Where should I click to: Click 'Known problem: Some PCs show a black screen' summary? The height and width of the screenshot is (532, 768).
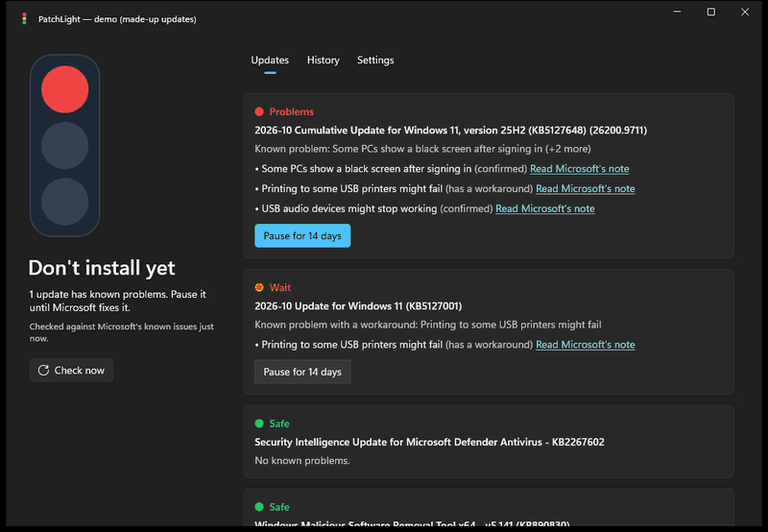[422, 149]
